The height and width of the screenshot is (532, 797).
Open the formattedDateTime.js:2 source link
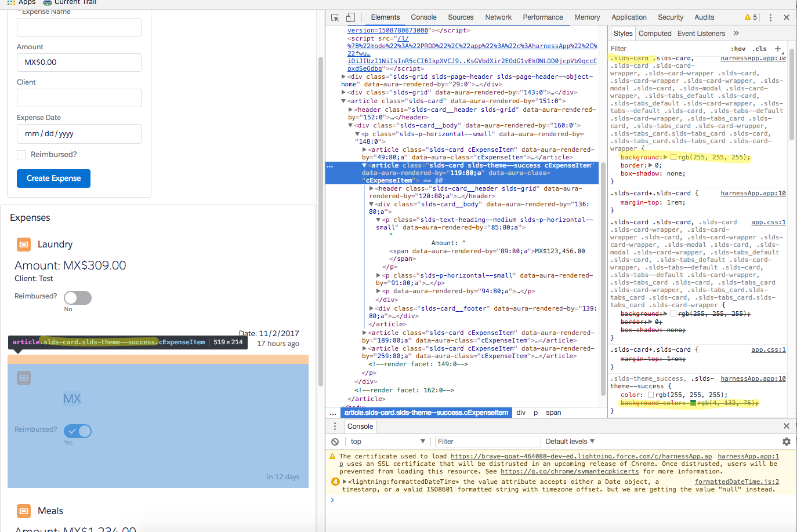pyautogui.click(x=737, y=482)
